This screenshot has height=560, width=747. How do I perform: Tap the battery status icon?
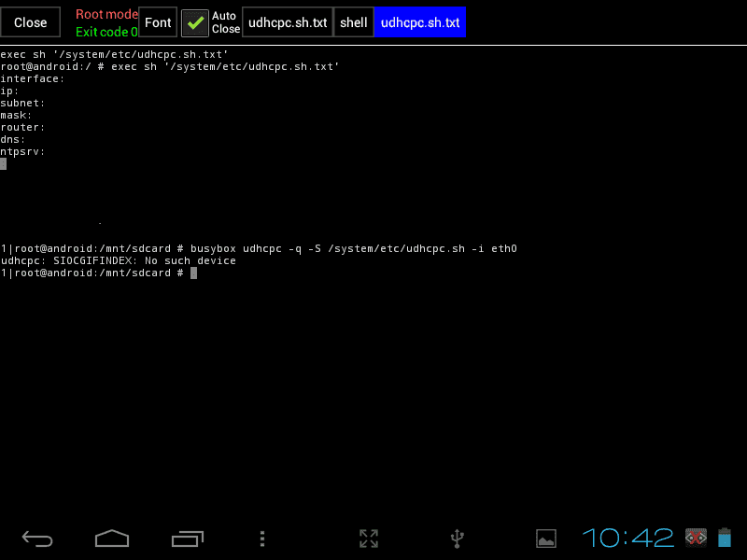725,538
